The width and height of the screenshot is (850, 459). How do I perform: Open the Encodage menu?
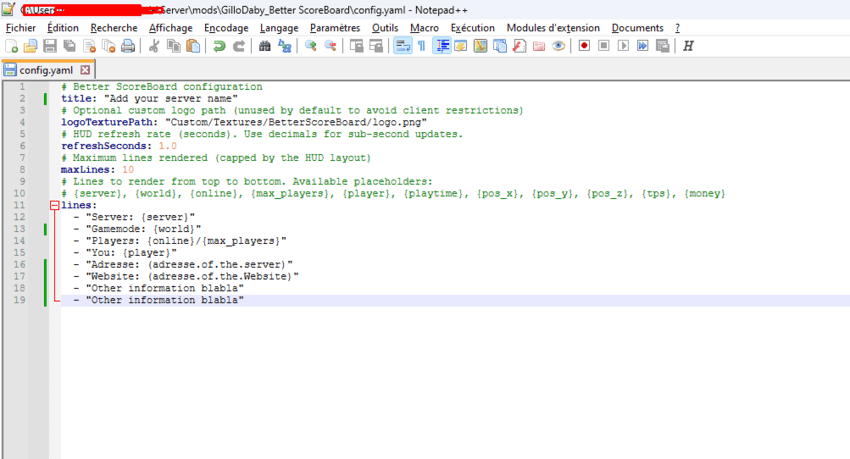(x=226, y=28)
